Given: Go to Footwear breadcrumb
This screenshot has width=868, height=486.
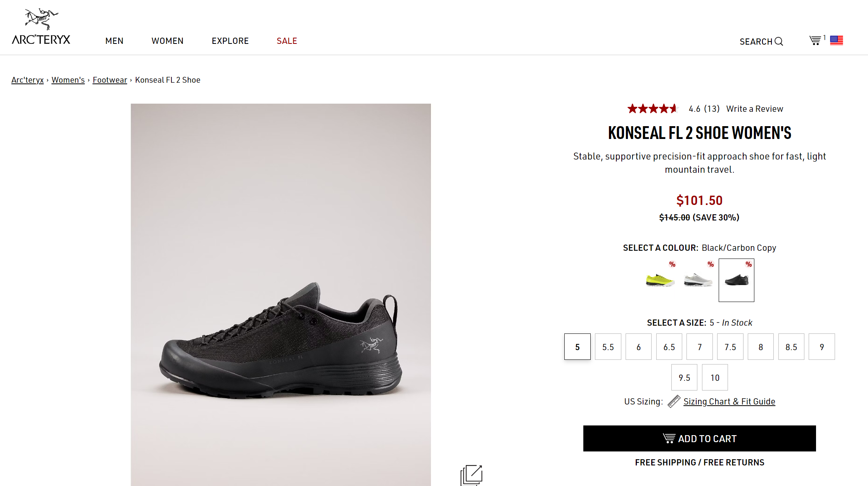Looking at the screenshot, I should pos(110,80).
